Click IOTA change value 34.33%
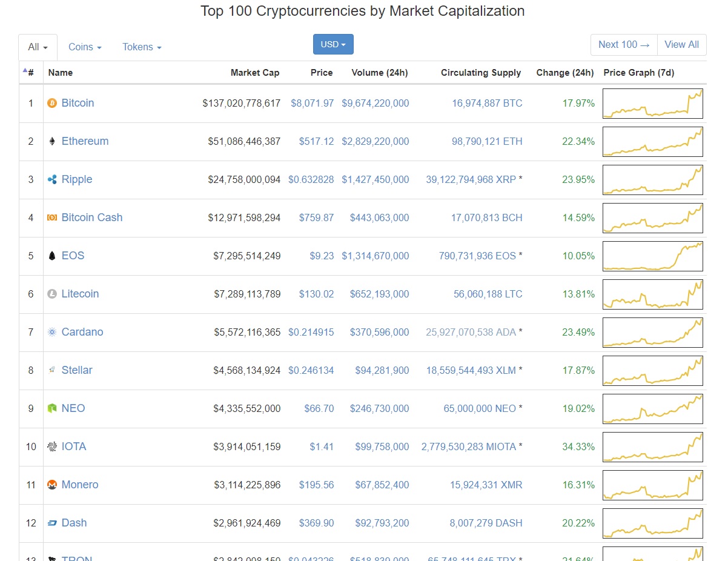Screen dimensions: 728x561 click(578, 447)
